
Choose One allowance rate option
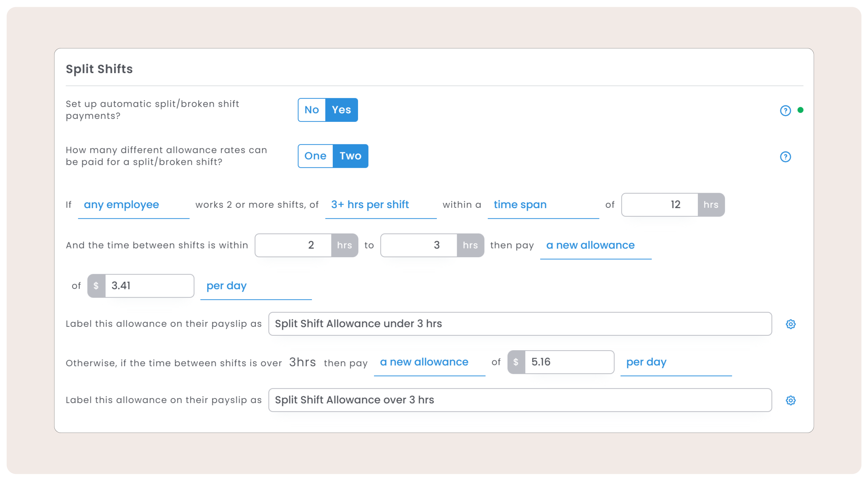pyautogui.click(x=315, y=156)
